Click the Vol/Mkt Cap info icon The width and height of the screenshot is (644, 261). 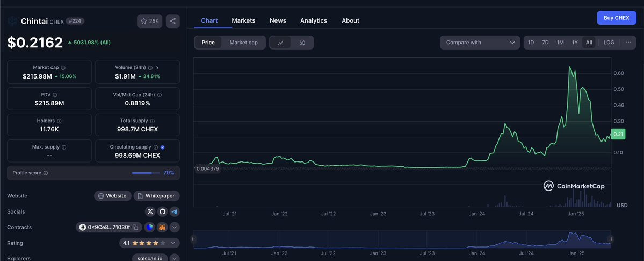(160, 95)
